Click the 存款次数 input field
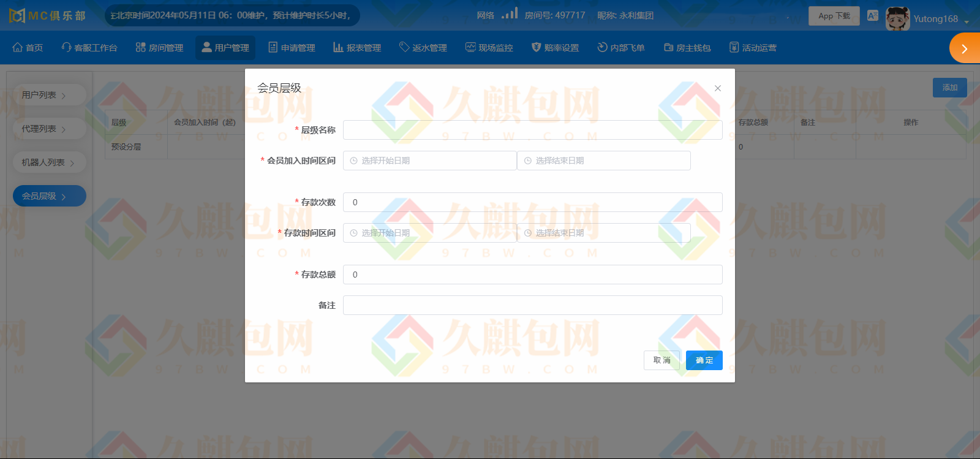Image resolution: width=980 pixels, height=459 pixels. [x=533, y=202]
